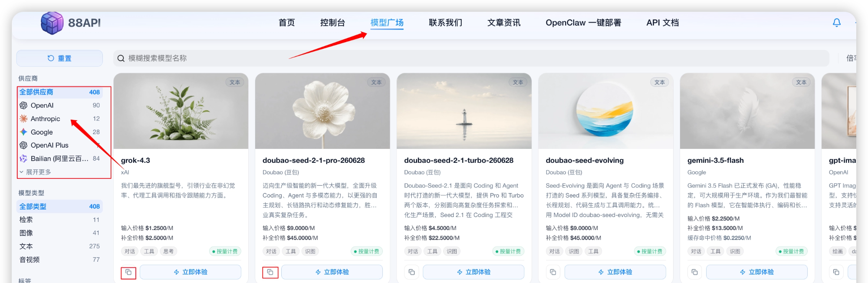
Task: Copy the doubao-seed-2-1-pro-260628 model name
Action: (270, 272)
